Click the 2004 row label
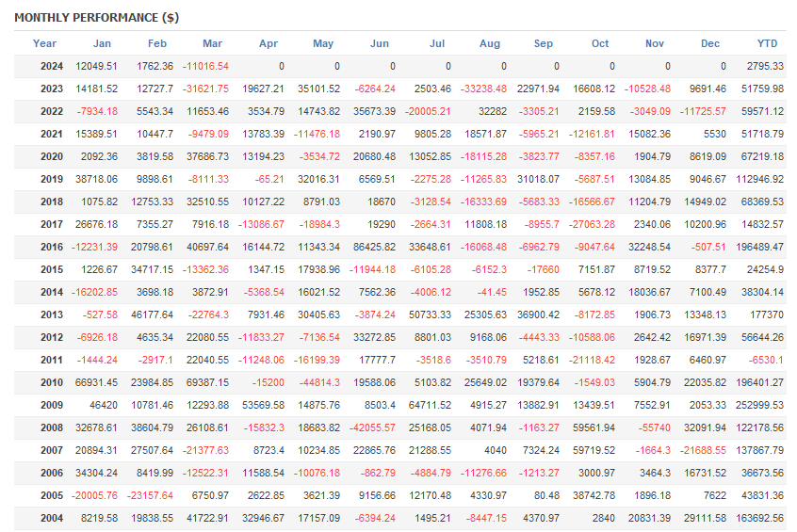Screen dimensions: 797x532 [52, 518]
